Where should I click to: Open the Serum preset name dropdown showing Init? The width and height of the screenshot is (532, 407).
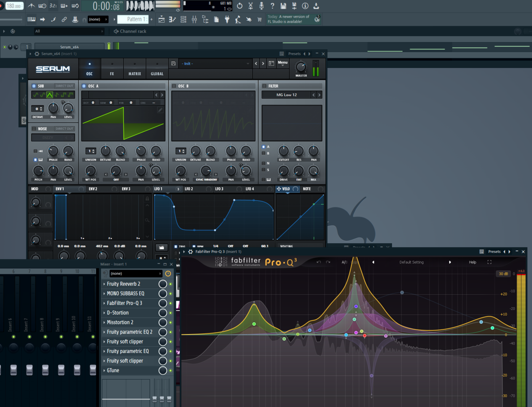click(x=215, y=63)
